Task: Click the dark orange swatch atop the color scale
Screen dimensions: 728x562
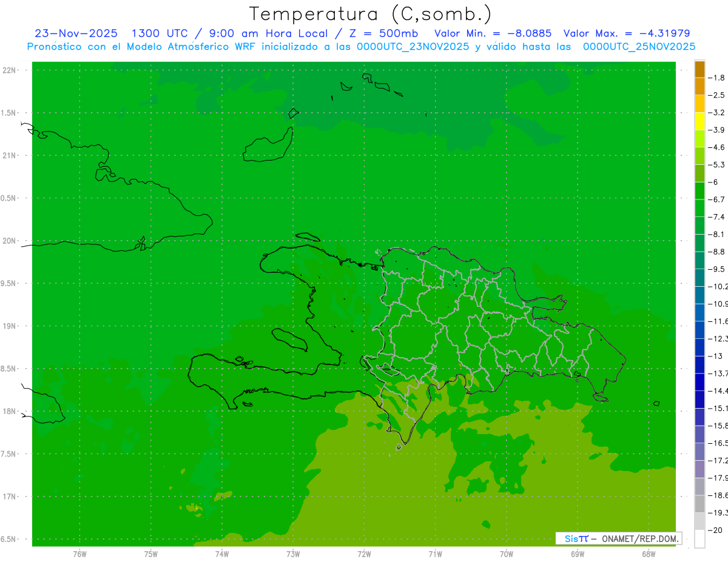Action: tap(699, 69)
